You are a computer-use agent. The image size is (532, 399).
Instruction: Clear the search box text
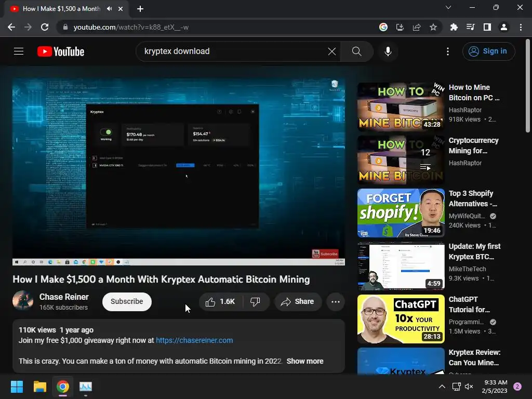[332, 51]
